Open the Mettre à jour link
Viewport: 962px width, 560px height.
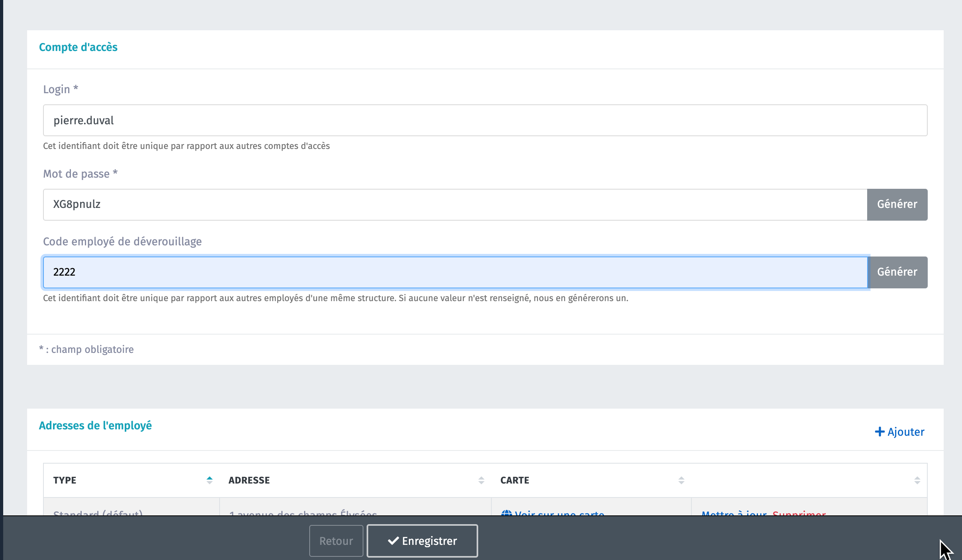pos(734,513)
